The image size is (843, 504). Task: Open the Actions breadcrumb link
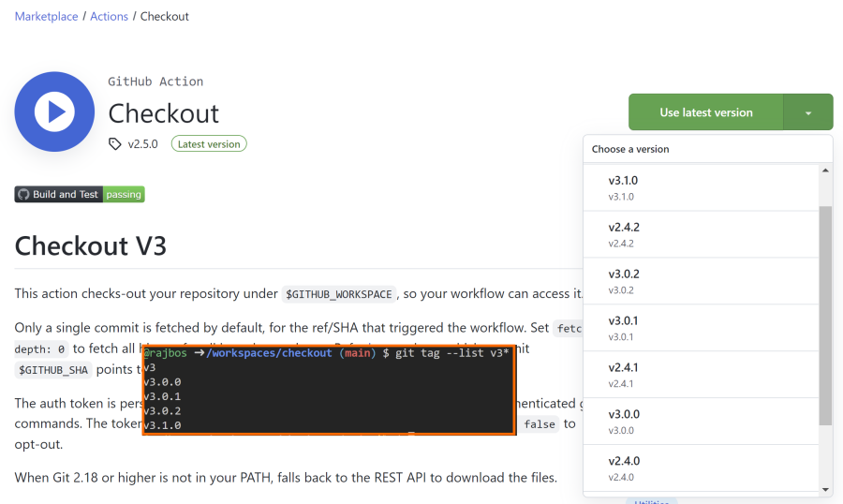[110, 17]
